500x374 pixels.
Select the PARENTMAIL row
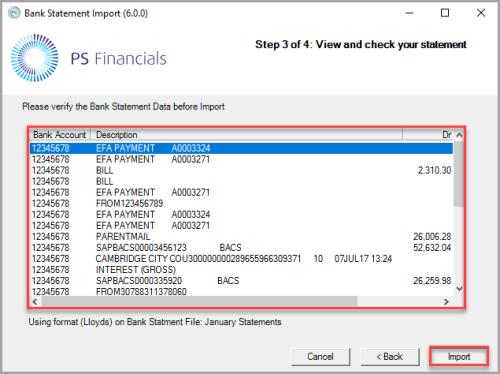point(241,236)
